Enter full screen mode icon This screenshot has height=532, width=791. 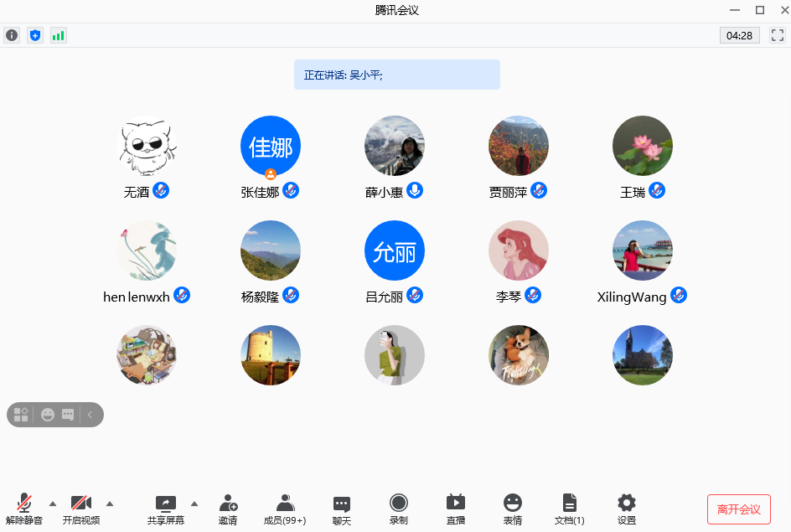777,35
